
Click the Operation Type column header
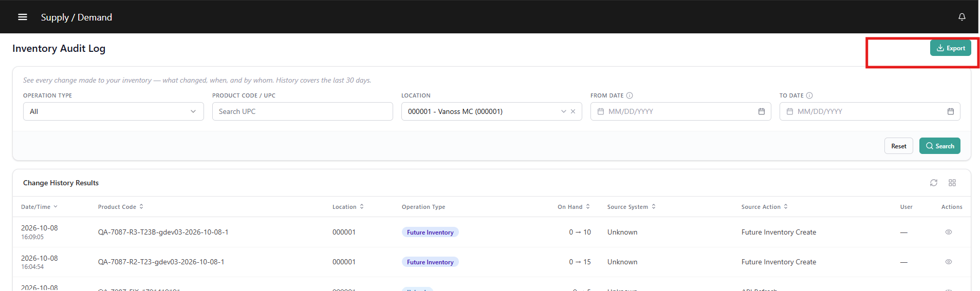click(x=423, y=207)
